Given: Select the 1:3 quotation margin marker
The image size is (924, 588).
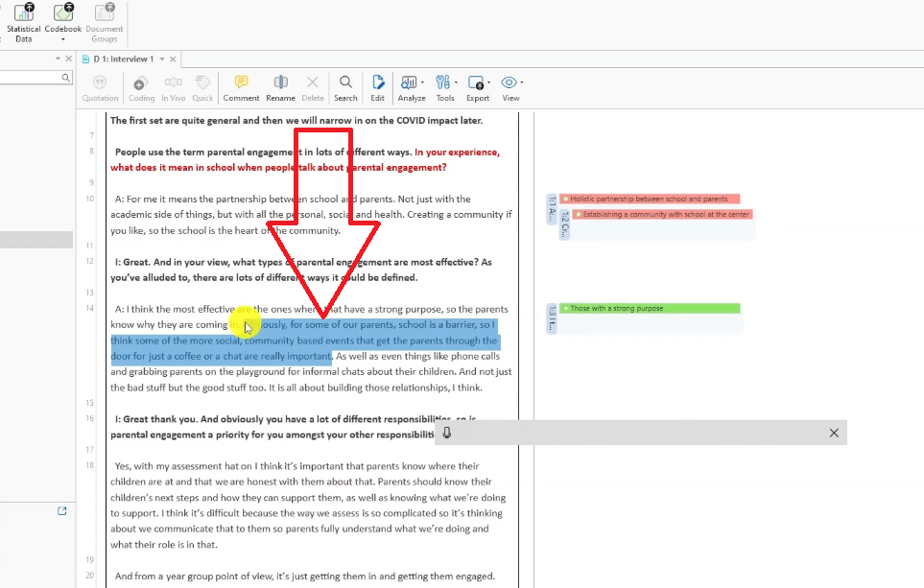Looking at the screenshot, I should point(552,318).
